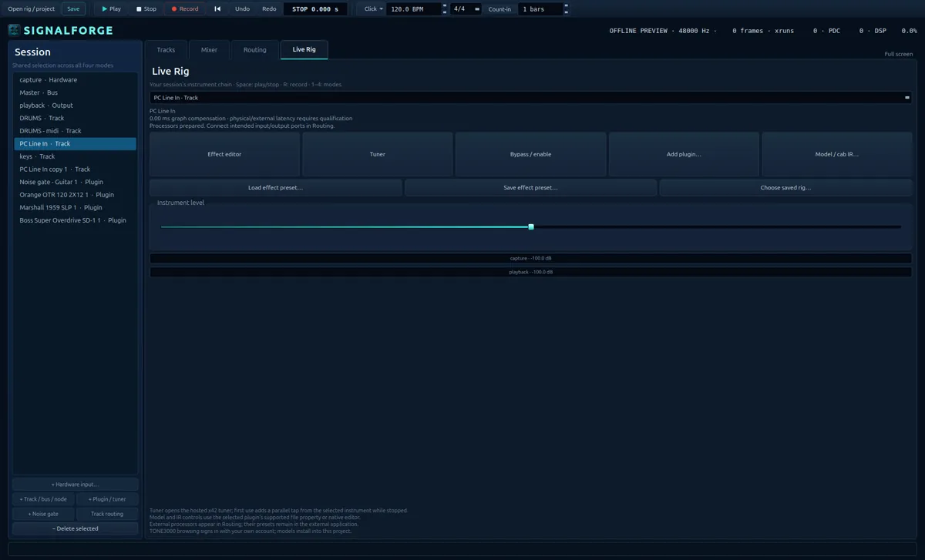925x560 pixels.
Task: Save the current project
Action: click(x=73, y=9)
